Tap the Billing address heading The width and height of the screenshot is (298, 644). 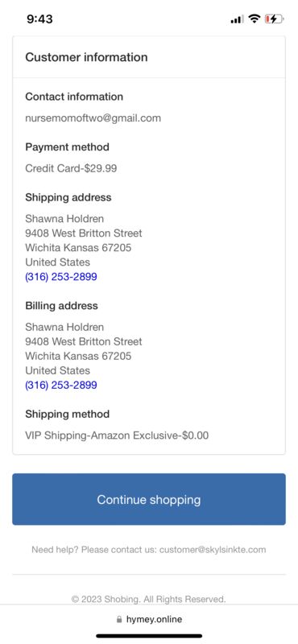point(62,306)
